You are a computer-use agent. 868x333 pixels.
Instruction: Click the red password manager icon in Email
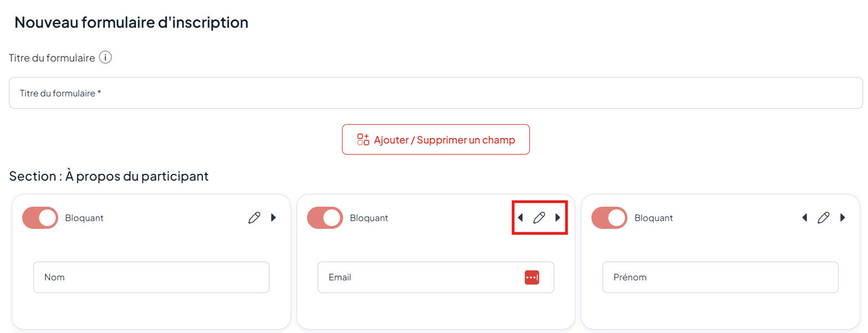click(532, 277)
